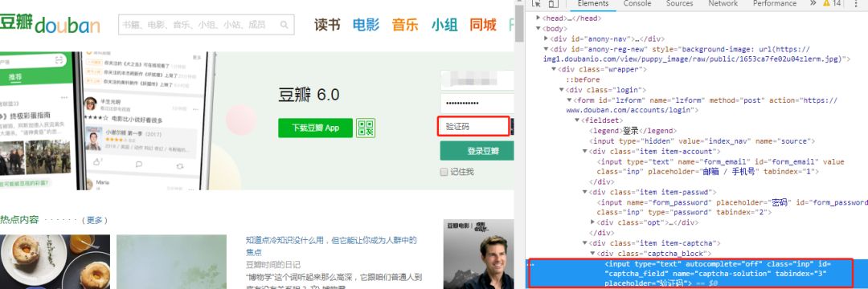868x289 pixels.
Task: Open the 同城 navigation link
Action: pyautogui.click(x=483, y=24)
